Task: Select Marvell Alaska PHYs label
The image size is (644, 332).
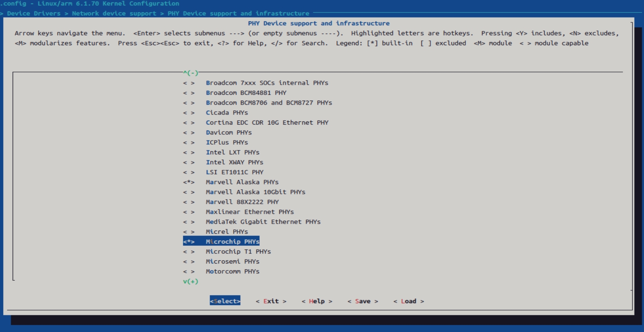Action: click(242, 182)
